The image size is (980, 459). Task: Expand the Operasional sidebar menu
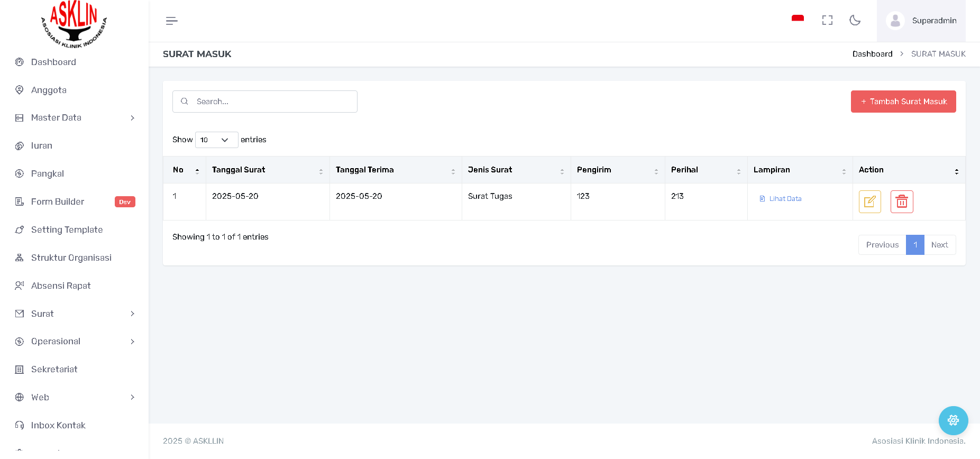[x=74, y=341]
